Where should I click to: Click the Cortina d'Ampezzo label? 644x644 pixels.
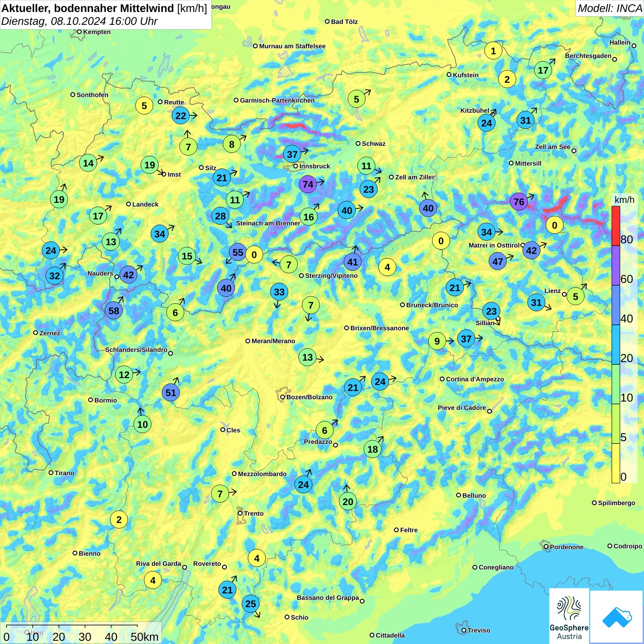pos(475,379)
